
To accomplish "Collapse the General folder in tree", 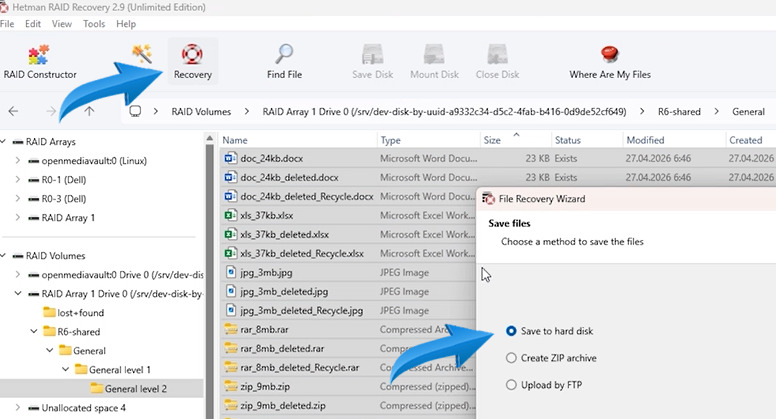I will (x=49, y=350).
